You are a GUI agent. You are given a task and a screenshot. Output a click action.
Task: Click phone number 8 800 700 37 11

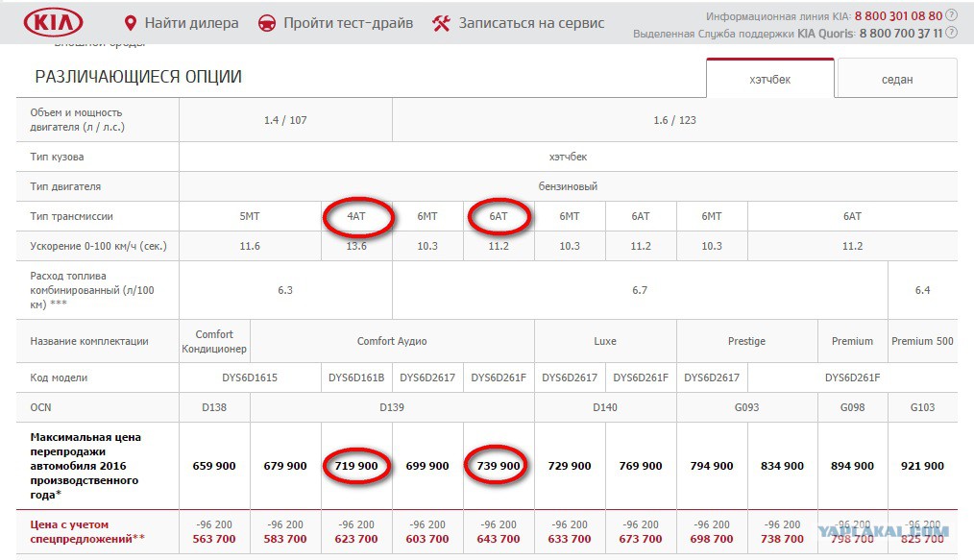[x=901, y=33]
